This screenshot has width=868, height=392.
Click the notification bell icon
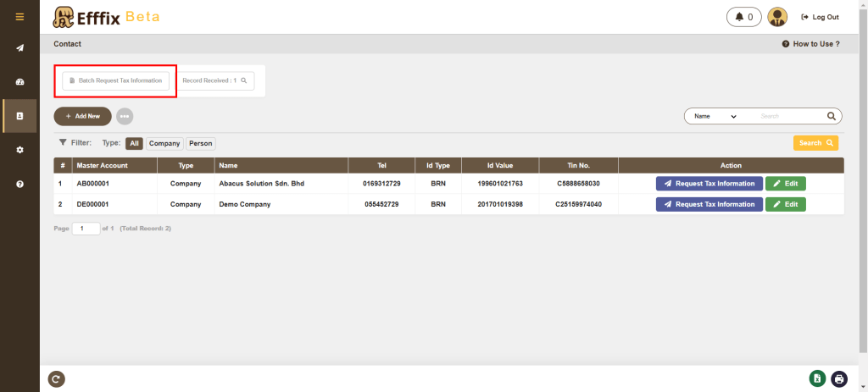pyautogui.click(x=744, y=17)
